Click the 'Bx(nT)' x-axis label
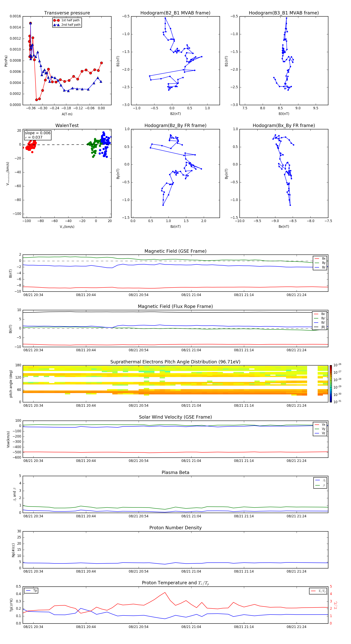 (x=284, y=227)
